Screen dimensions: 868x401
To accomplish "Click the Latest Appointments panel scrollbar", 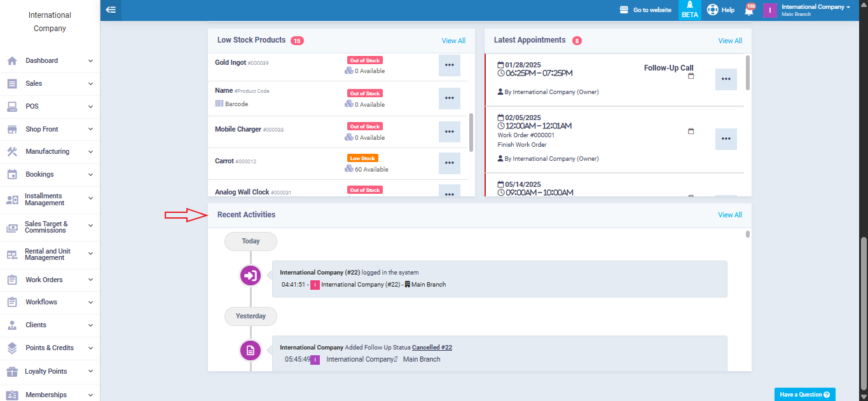I will coord(747,72).
